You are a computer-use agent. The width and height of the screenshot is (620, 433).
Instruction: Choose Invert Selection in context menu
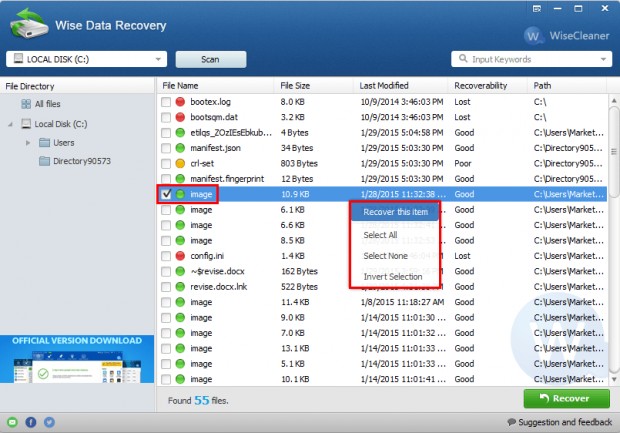tap(394, 277)
